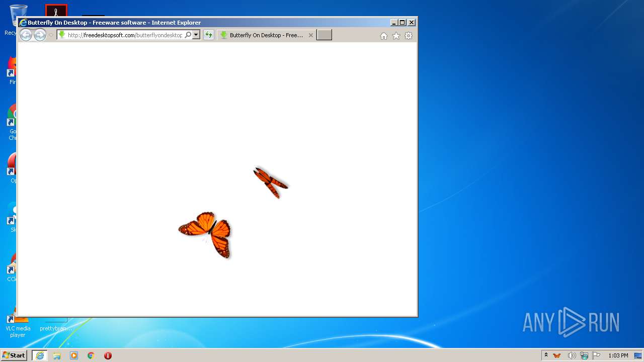Select the Butterfly On Desktop tab
The width and height of the screenshot is (644, 362).
(266, 35)
